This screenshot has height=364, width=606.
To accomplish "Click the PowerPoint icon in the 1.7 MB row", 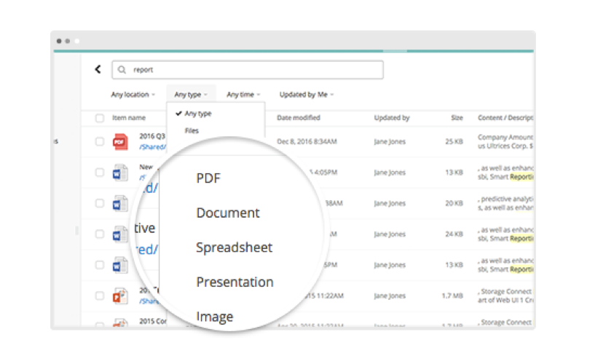I will click(x=120, y=296).
